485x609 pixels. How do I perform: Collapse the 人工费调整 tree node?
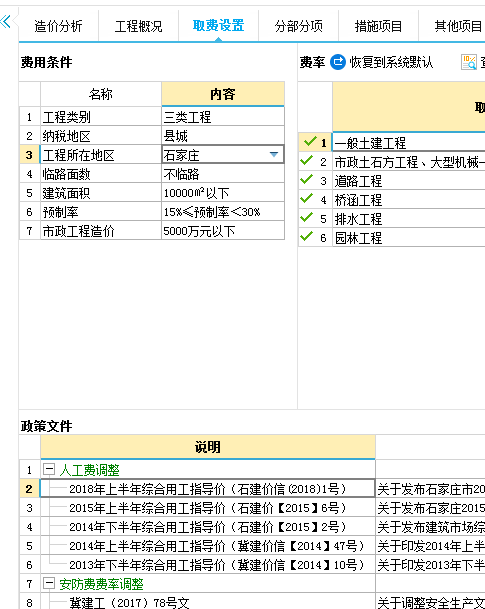tap(49, 469)
